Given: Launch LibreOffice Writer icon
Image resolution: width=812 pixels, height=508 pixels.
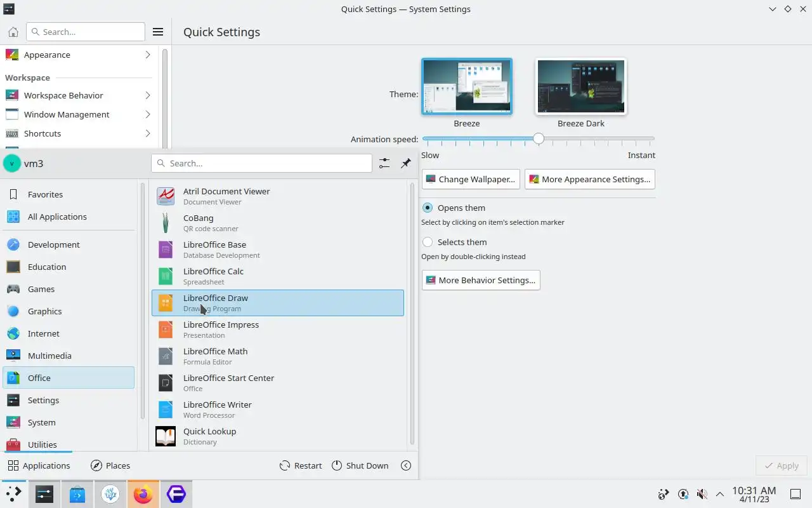Looking at the screenshot, I should pos(166,410).
